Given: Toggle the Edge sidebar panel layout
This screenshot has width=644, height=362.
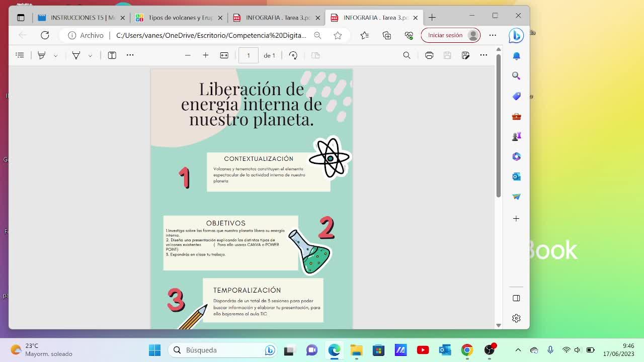Looking at the screenshot, I should click(x=516, y=298).
